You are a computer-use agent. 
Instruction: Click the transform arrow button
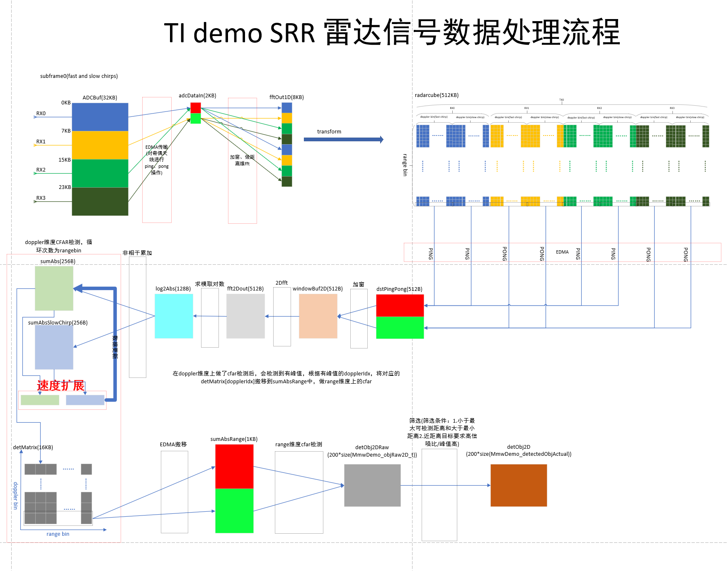[x=344, y=139]
